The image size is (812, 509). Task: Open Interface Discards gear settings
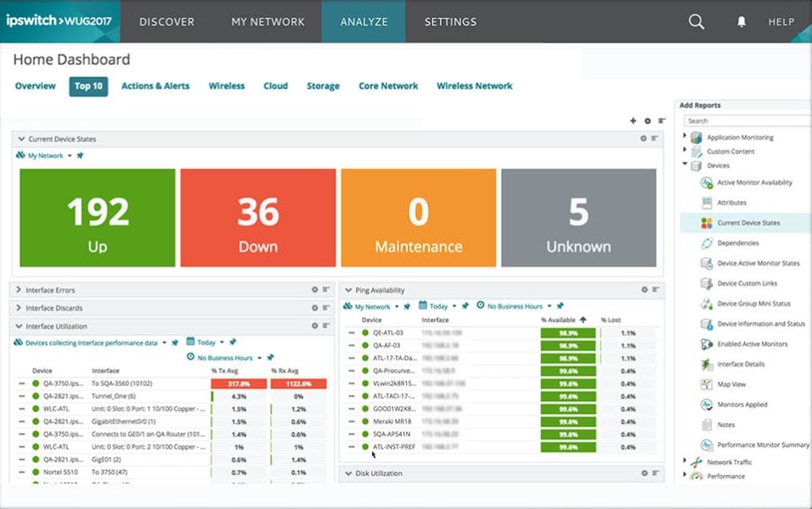pyautogui.click(x=314, y=308)
